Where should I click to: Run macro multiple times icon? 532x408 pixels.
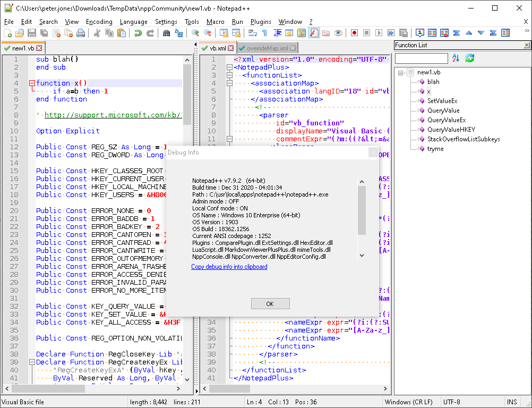391,33
